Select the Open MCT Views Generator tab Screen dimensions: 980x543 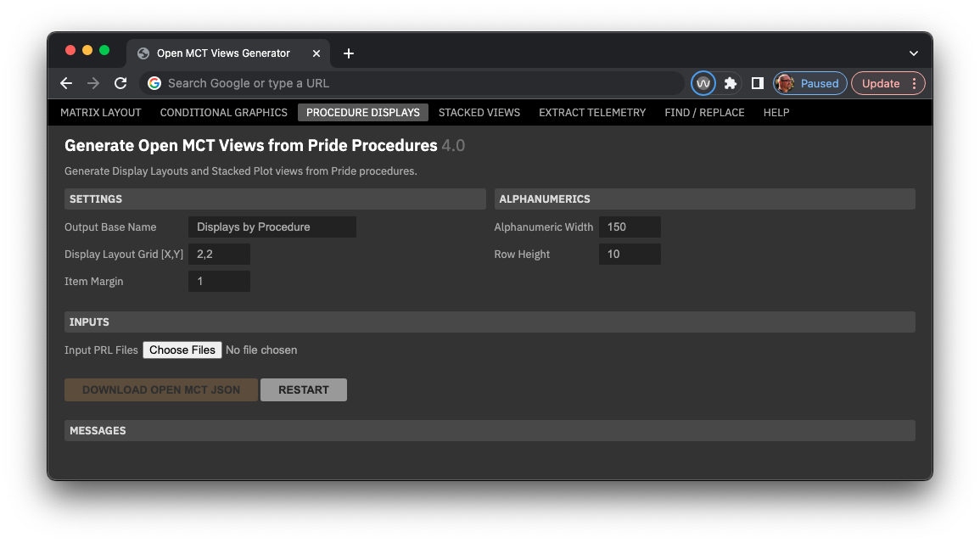click(228, 53)
